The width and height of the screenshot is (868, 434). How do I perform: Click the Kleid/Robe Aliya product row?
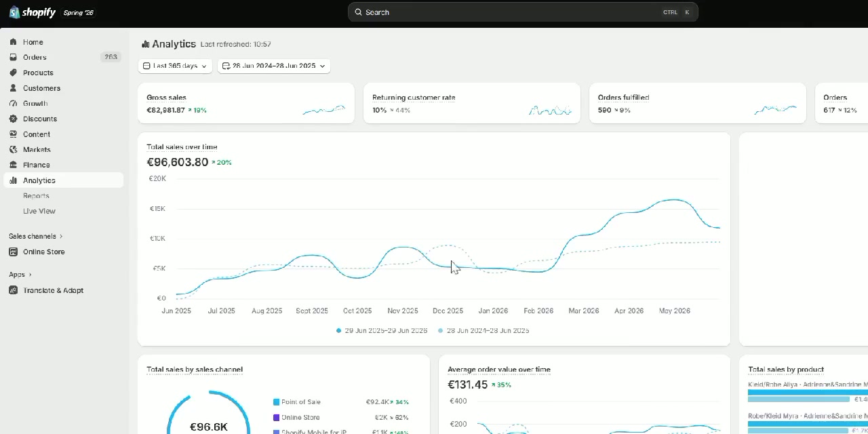click(808, 392)
